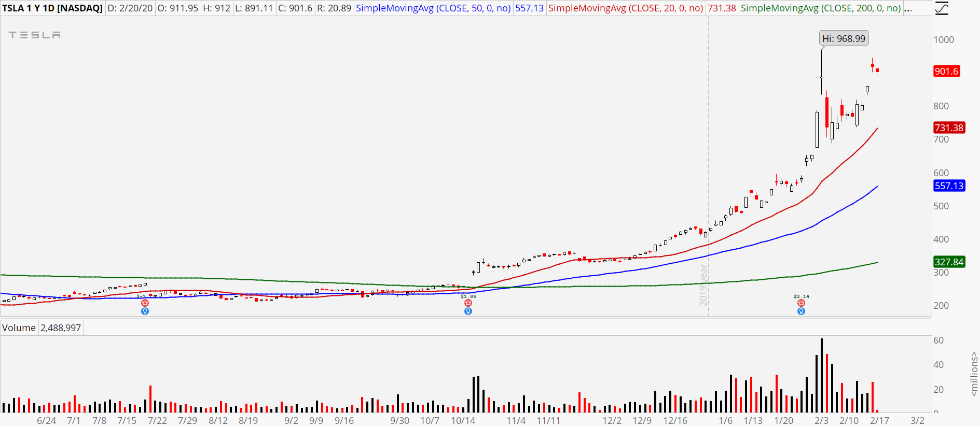Click the 1000 price axis label
Image resolution: width=980 pixels, height=427 pixels.
click(x=944, y=40)
